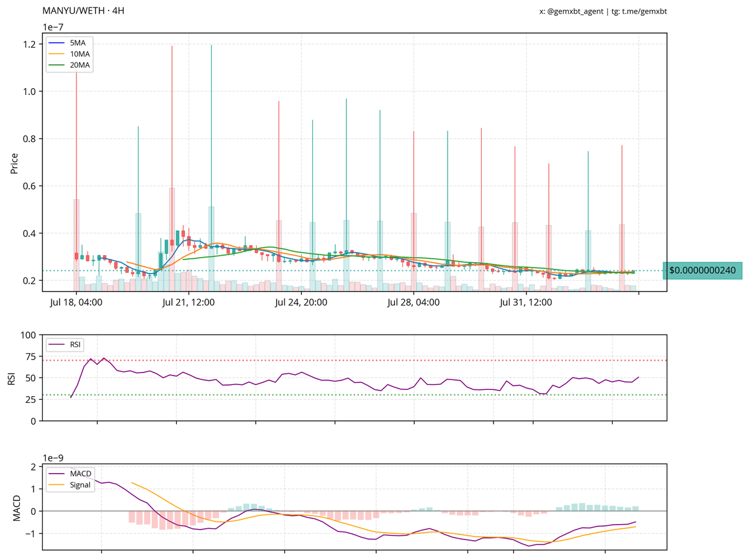This screenshot has width=745, height=560.
Task: Click the Jul 21, 12:00 date tick label
Action: 188,303
